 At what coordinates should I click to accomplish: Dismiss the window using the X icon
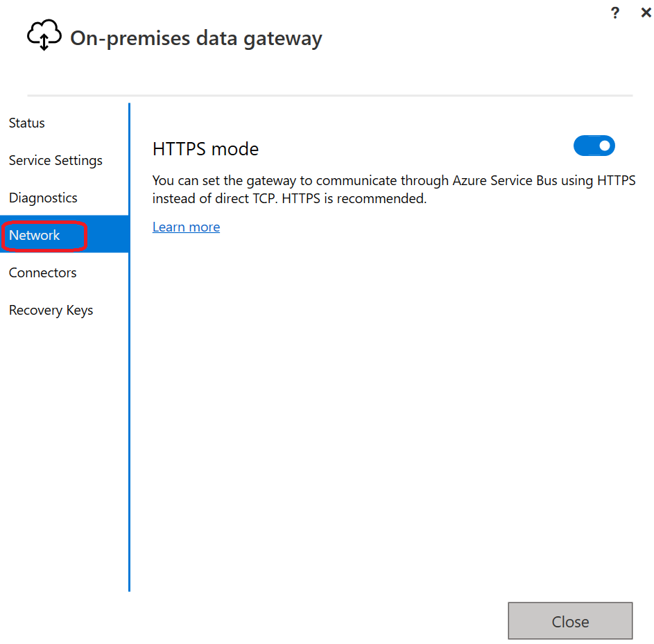(646, 12)
